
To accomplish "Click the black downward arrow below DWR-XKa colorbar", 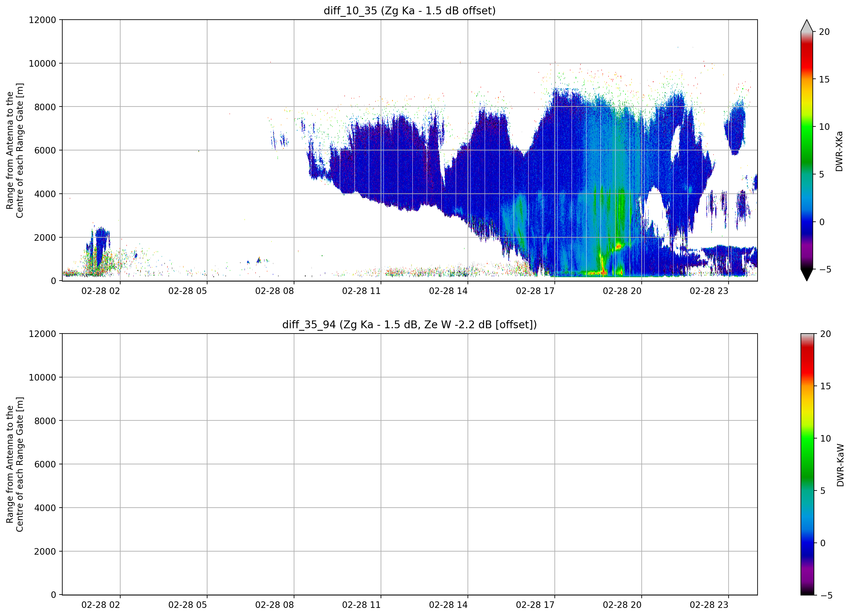I will [807, 275].
